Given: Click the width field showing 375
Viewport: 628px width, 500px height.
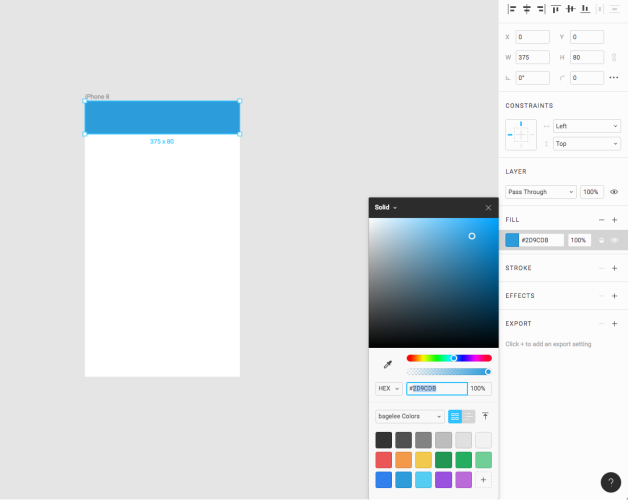Looking at the screenshot, I should (x=532, y=57).
